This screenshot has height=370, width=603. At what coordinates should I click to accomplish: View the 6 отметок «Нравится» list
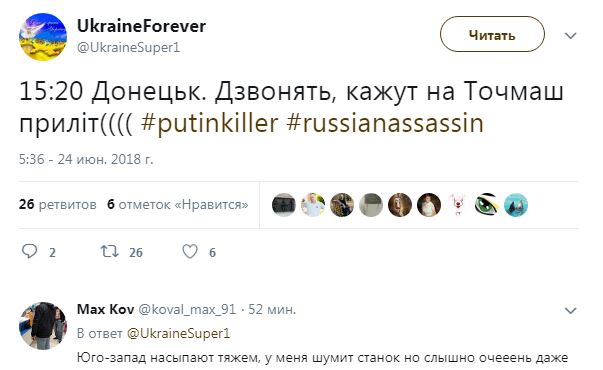[x=178, y=204]
